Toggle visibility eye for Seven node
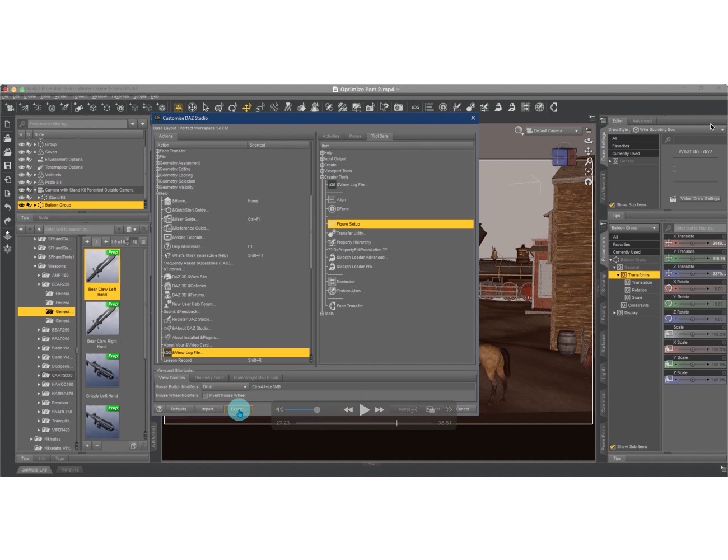This screenshot has width=728, height=560. click(x=21, y=152)
